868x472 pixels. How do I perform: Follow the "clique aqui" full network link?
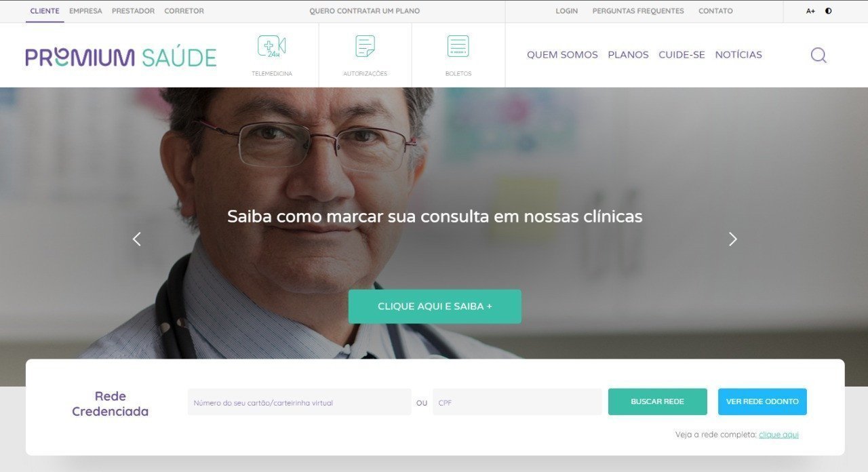[778, 435]
